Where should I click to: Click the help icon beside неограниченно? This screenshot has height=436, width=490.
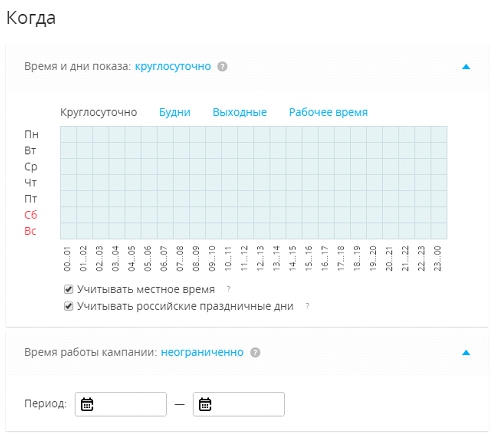(x=255, y=353)
